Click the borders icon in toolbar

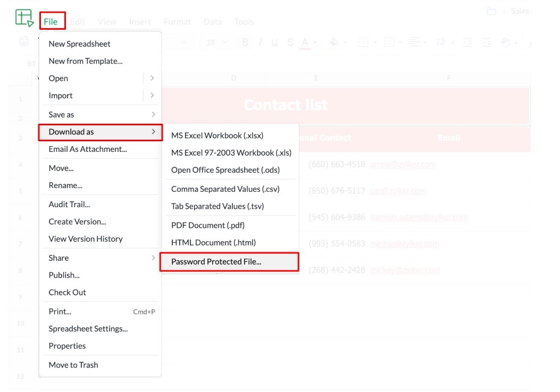click(363, 42)
